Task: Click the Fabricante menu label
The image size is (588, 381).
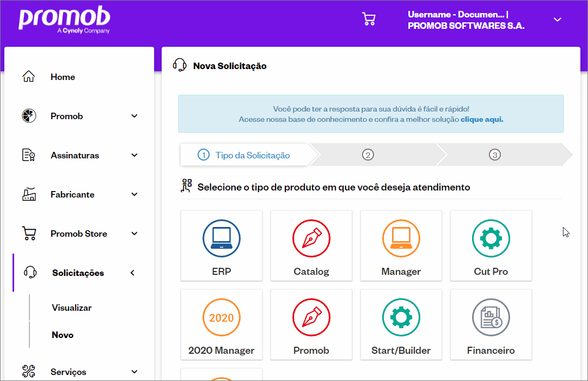Action: [x=72, y=195]
